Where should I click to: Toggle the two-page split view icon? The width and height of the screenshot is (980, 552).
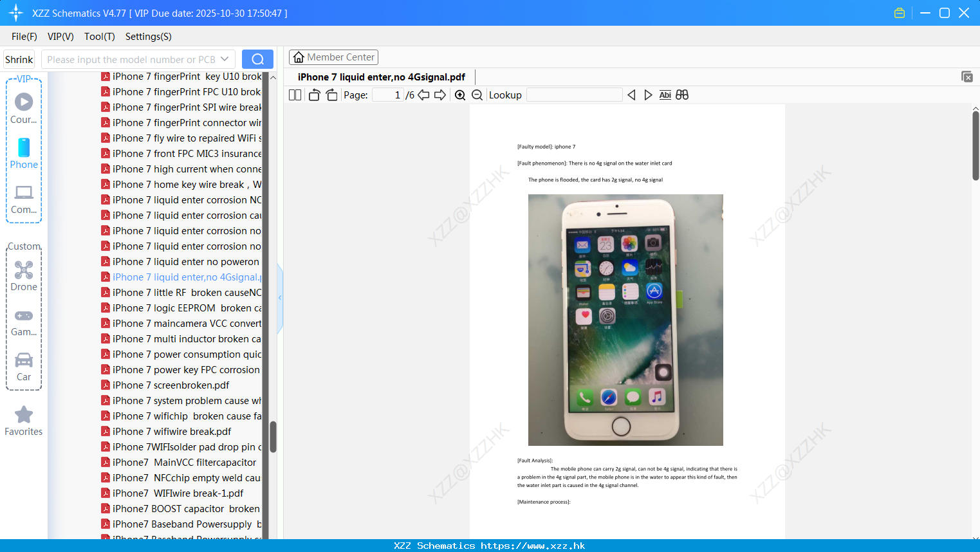295,95
